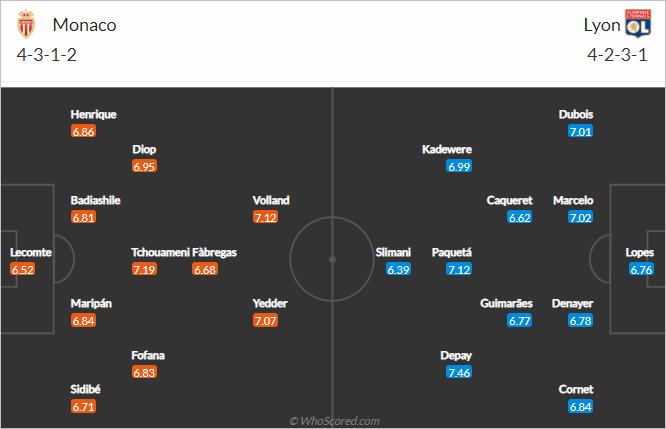This screenshot has width=666, height=429.
Task: Select Lopes's 6.76 goalkeeper rating badge
Action: click(641, 269)
